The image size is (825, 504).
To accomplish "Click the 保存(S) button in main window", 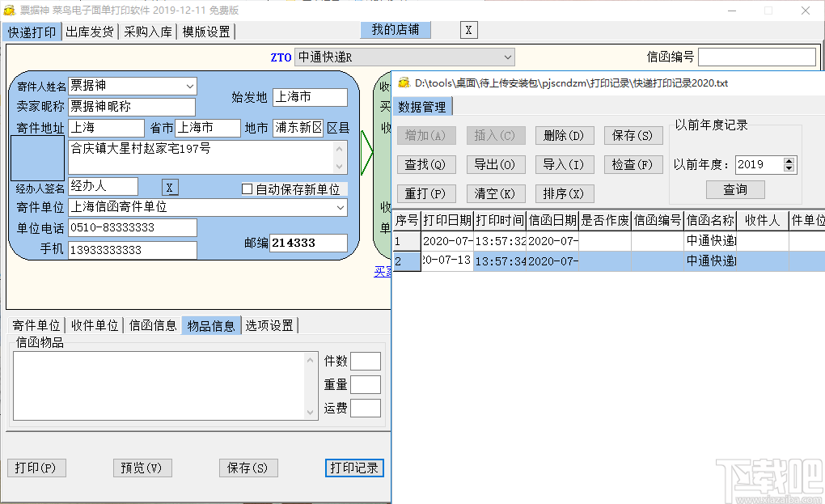I will tap(248, 468).
